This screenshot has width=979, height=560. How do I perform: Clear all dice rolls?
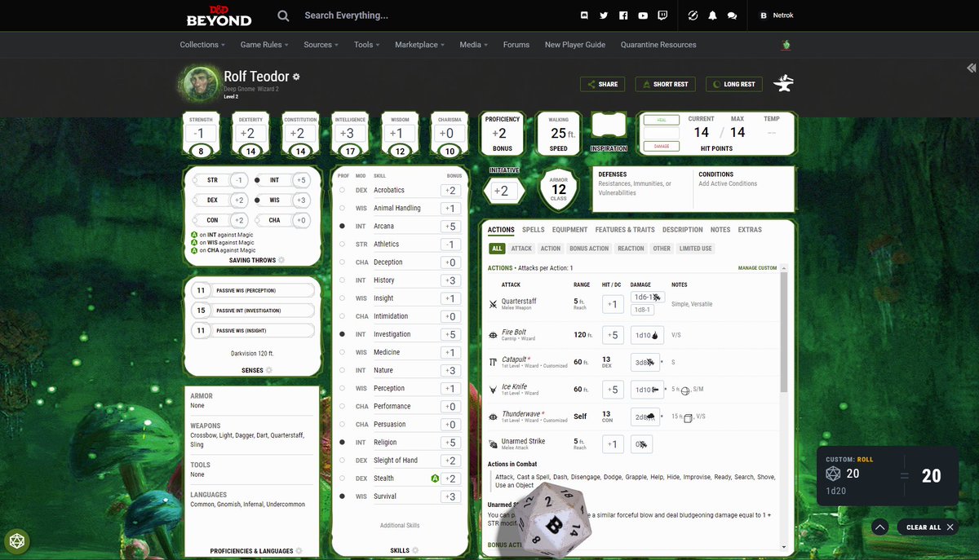click(930, 527)
